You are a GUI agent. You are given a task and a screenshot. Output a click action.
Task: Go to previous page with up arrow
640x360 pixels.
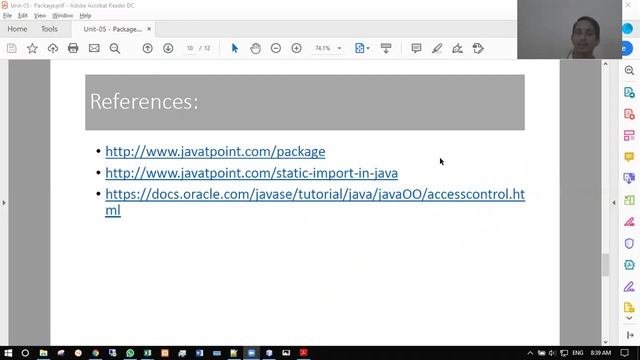click(x=147, y=48)
